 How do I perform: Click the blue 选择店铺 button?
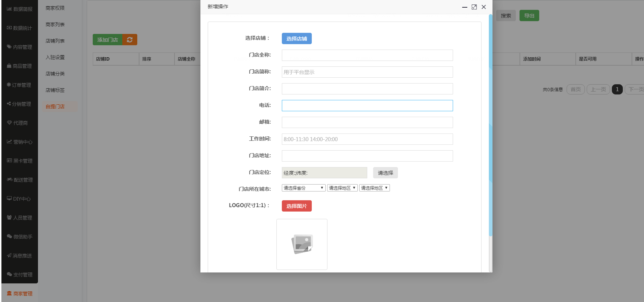coord(296,39)
